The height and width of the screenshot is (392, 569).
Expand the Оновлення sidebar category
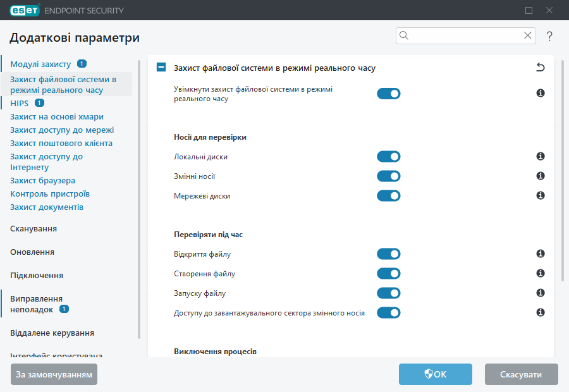point(32,252)
